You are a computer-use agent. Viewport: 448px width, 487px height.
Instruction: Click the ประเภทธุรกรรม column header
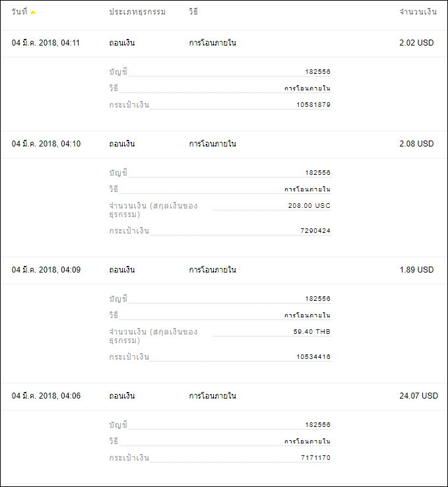coord(137,12)
